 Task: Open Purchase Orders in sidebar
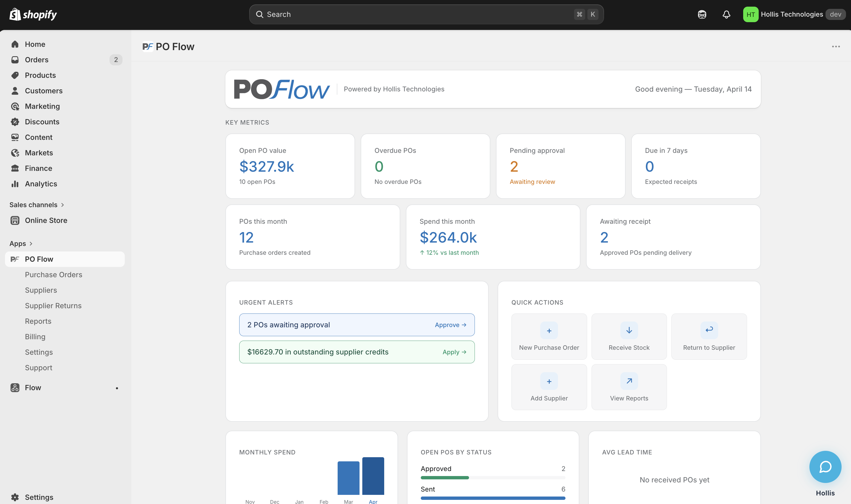53,274
